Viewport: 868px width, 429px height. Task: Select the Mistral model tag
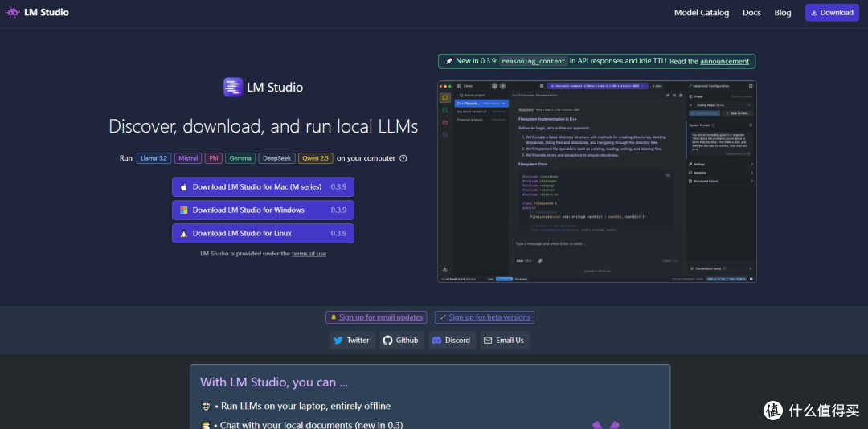pyautogui.click(x=188, y=158)
